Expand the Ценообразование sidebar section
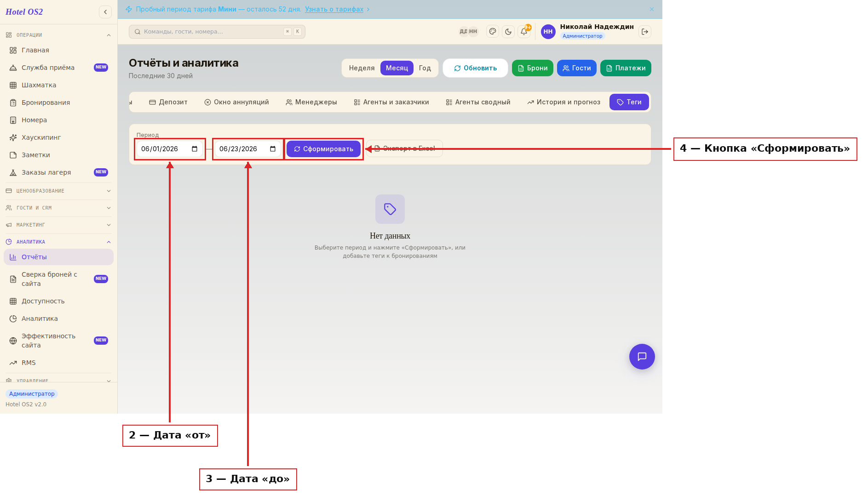 coord(58,191)
